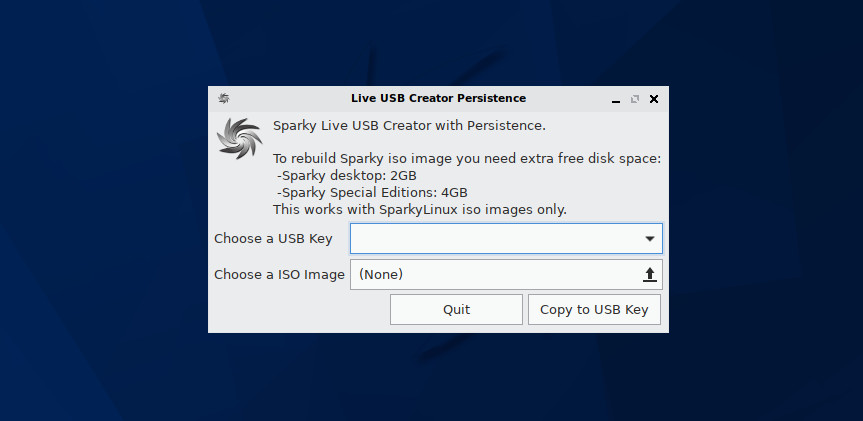The image size is (863, 421).
Task: Click the Sparky Special Editions: 4GB line
Action: 372,193
